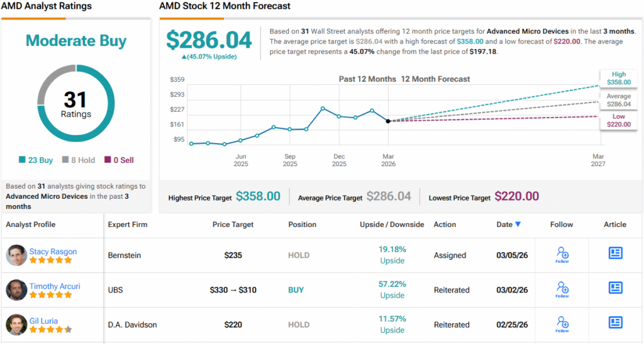Click the High $358.00 forecast label
This screenshot has width=644, height=344.
(x=618, y=78)
